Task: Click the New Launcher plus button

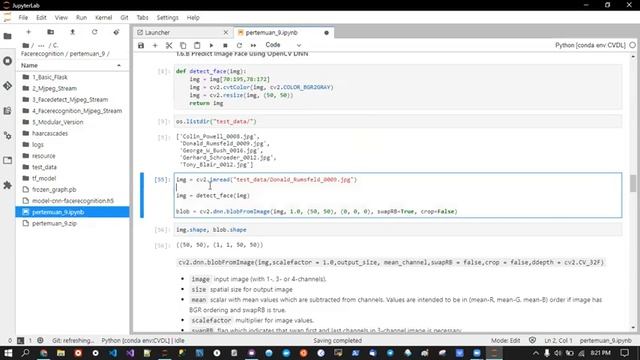Action: click(29, 32)
